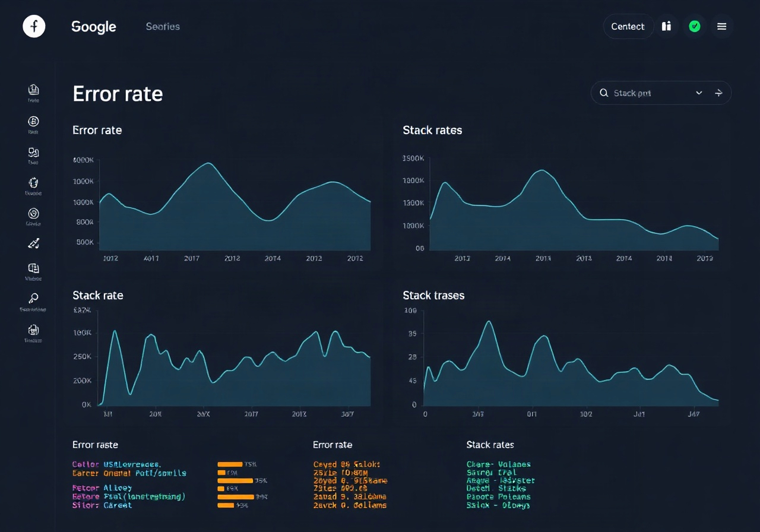Open the first sidebar icon below the logo

click(x=33, y=90)
